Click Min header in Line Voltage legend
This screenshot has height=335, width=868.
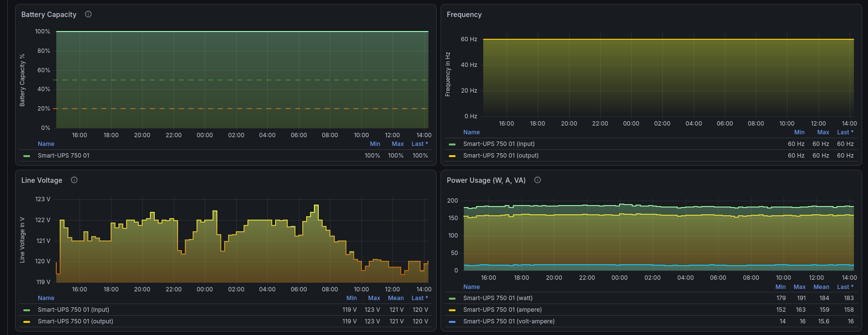tap(352, 298)
